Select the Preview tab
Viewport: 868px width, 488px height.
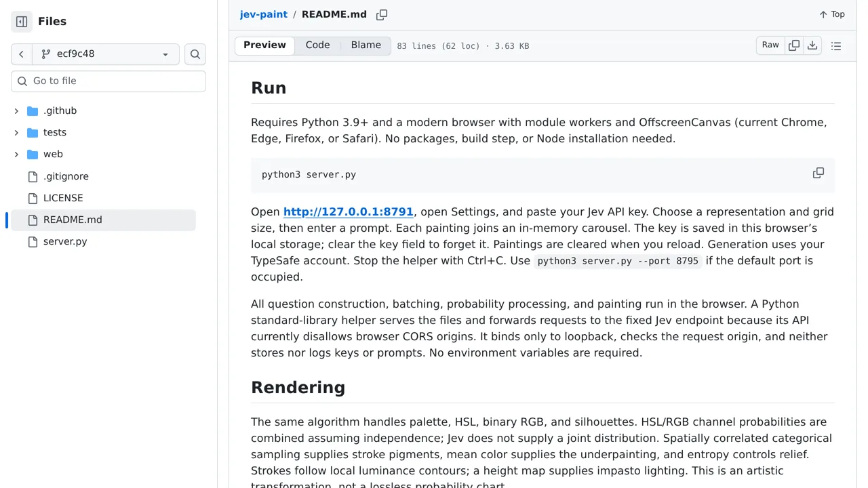coord(264,45)
